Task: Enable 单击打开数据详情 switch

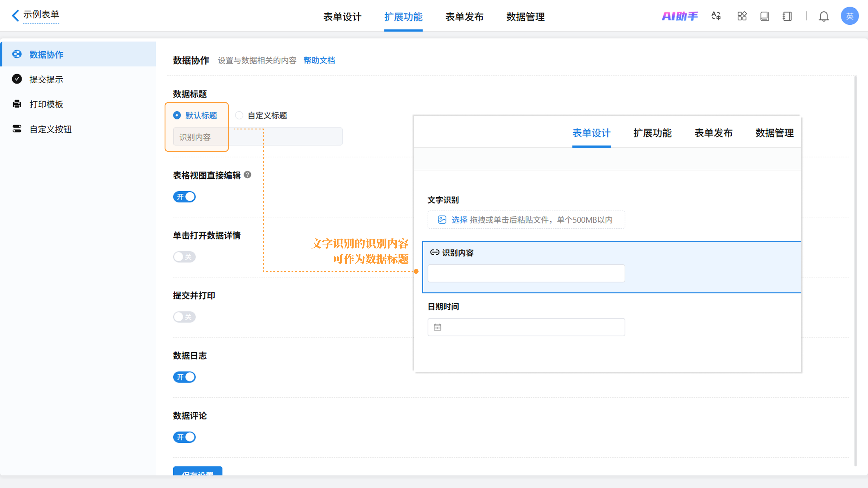Action: click(184, 257)
